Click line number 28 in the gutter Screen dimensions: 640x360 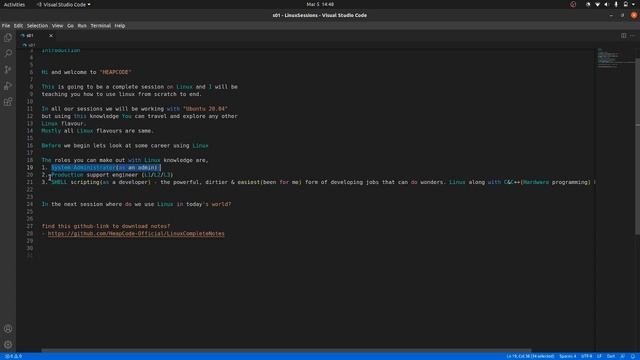[30, 233]
